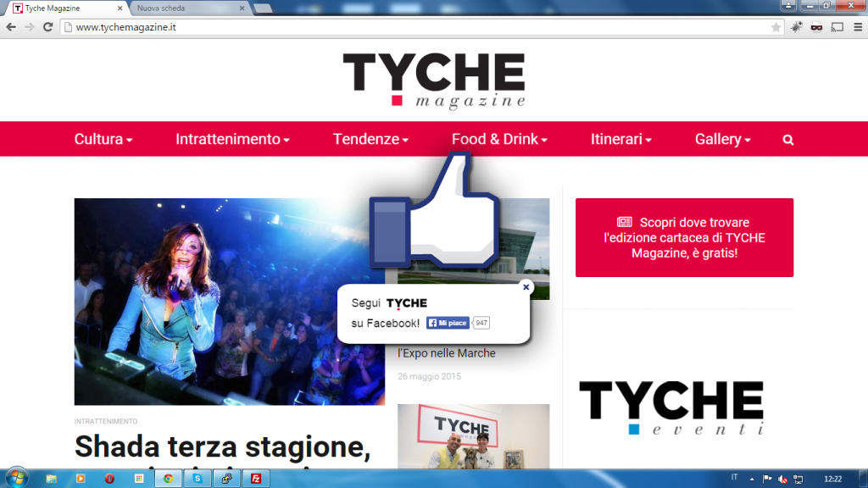Click the volume tray icon
Image resolution: width=868 pixels, height=488 pixels.
click(782, 480)
